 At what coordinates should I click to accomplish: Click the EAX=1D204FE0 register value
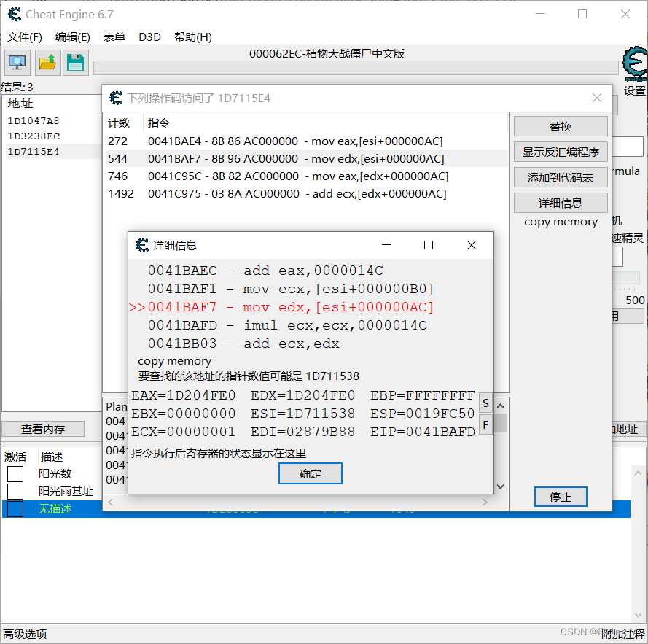[x=183, y=395]
